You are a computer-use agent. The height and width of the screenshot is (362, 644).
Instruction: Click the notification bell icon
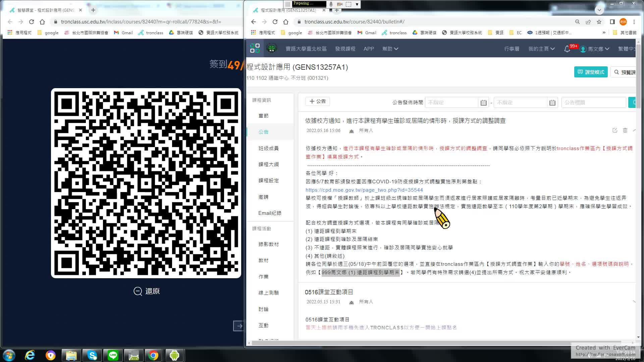point(567,49)
